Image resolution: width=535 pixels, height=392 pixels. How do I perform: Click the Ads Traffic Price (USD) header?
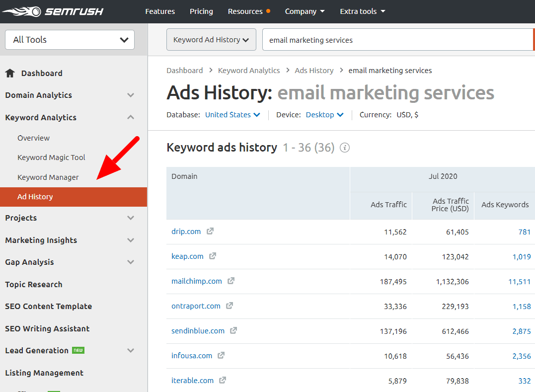(443, 205)
